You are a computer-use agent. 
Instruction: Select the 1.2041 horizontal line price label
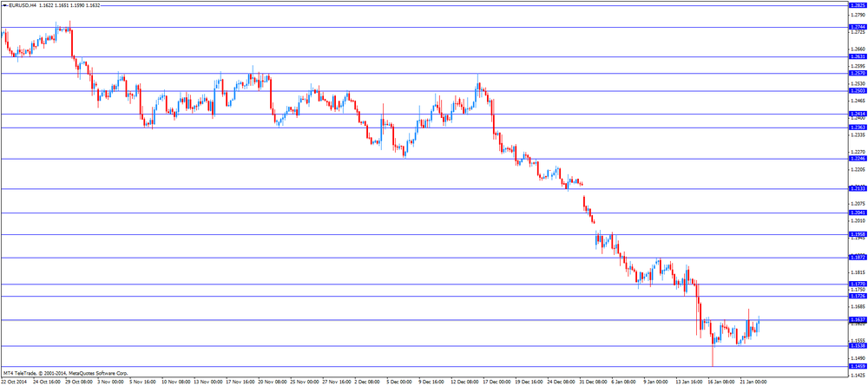coord(858,213)
